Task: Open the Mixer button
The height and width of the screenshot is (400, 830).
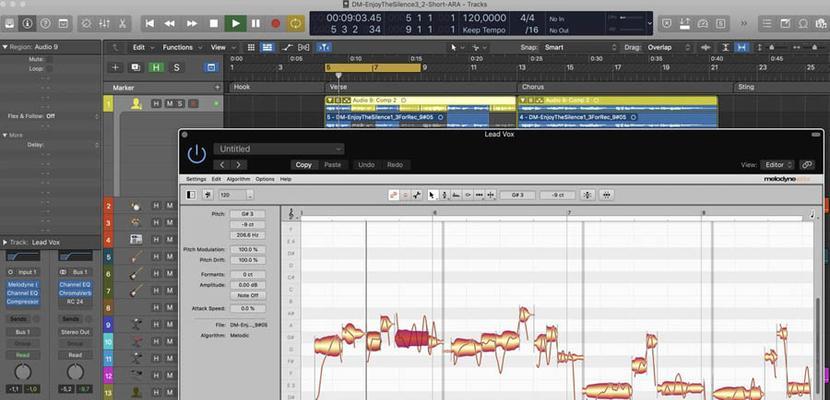Action: pos(104,23)
